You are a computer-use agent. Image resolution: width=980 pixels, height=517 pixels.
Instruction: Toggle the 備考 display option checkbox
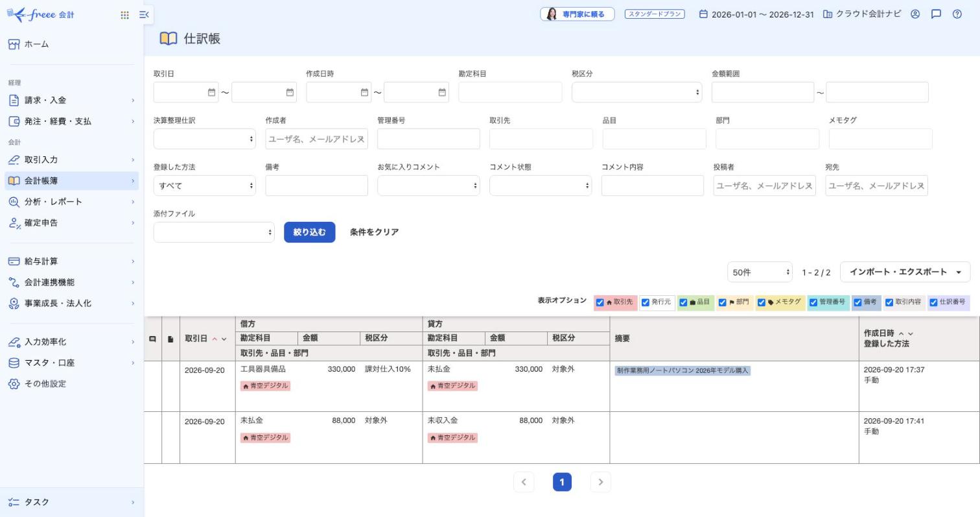tap(857, 302)
